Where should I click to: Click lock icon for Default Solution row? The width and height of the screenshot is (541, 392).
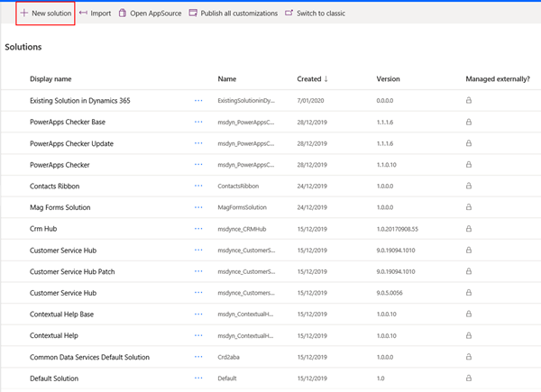(x=469, y=378)
